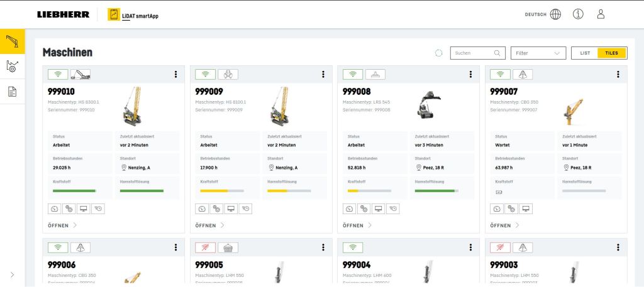Expand the sidebar with bottom chevron
This screenshot has width=644, height=287.
pyautogui.click(x=12, y=274)
